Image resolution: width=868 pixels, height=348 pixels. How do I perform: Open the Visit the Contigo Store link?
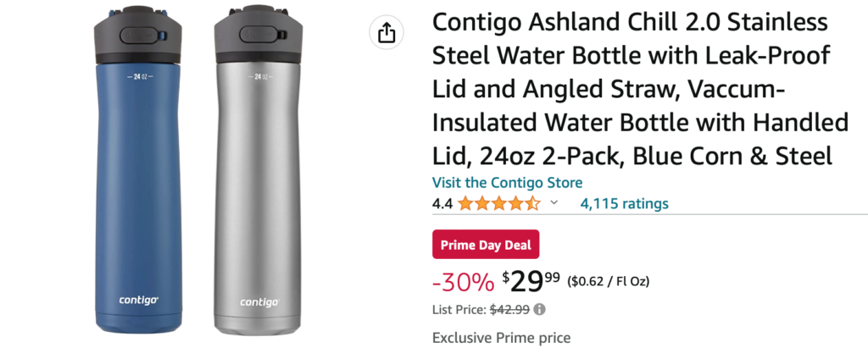pos(507,182)
